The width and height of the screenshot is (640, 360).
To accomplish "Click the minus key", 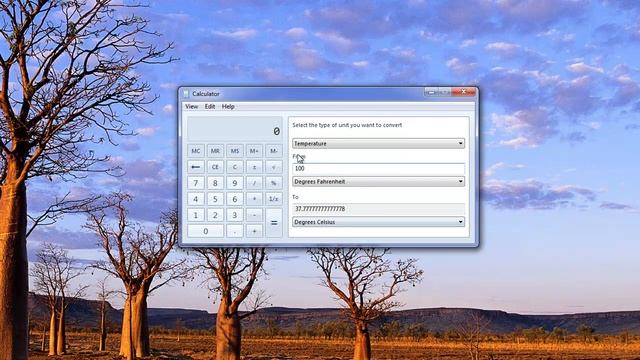I will point(254,215).
